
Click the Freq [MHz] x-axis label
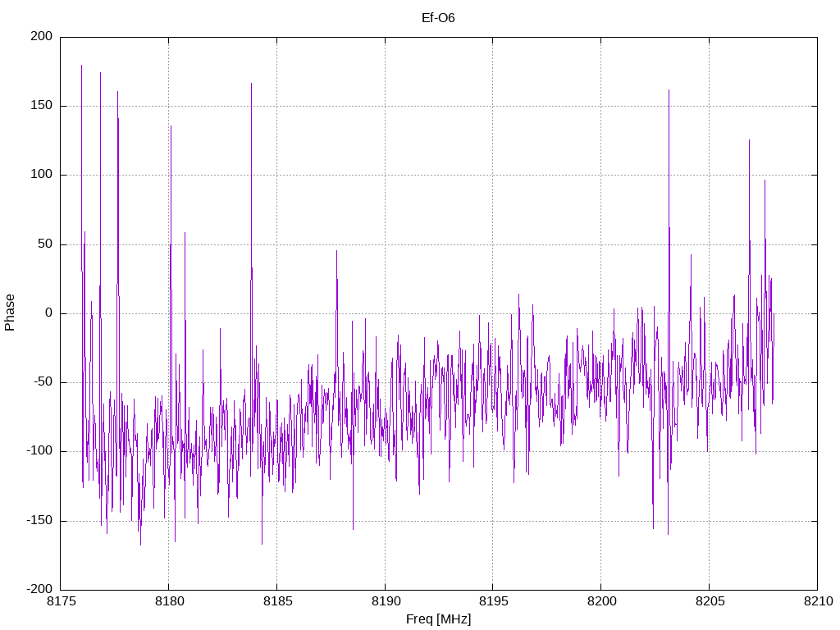(x=438, y=619)
